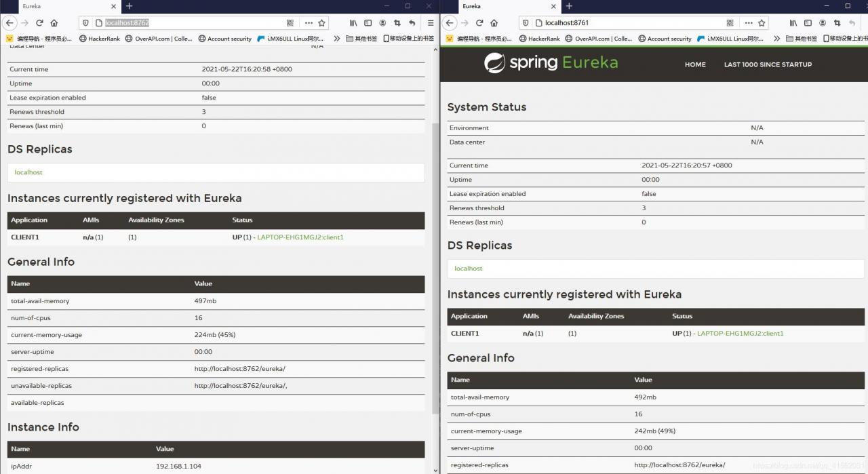Open home page in localhost:8761 window
The height and width of the screenshot is (474, 868).
tap(494, 22)
